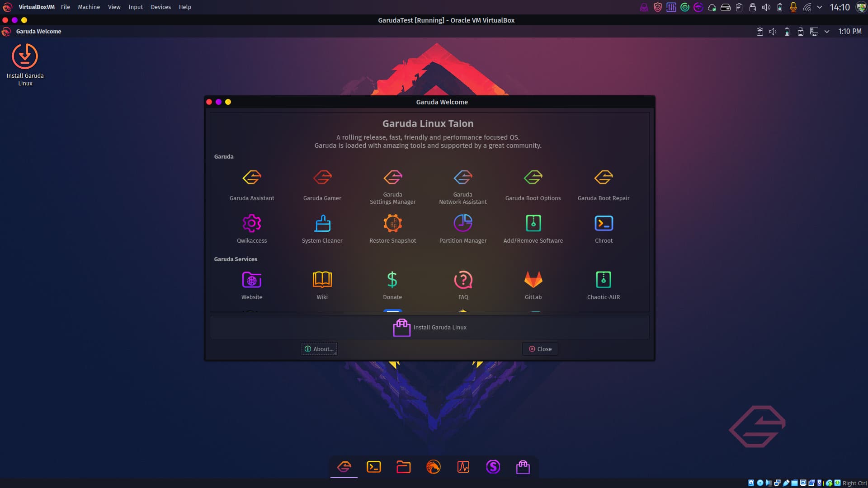Open file manager in the guest dock
This screenshot has width=868, height=488.
pos(404,467)
